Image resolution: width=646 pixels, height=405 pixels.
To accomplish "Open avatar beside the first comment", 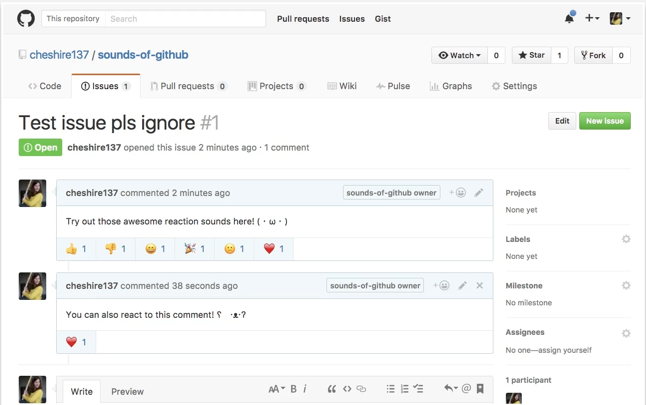I will (x=33, y=193).
